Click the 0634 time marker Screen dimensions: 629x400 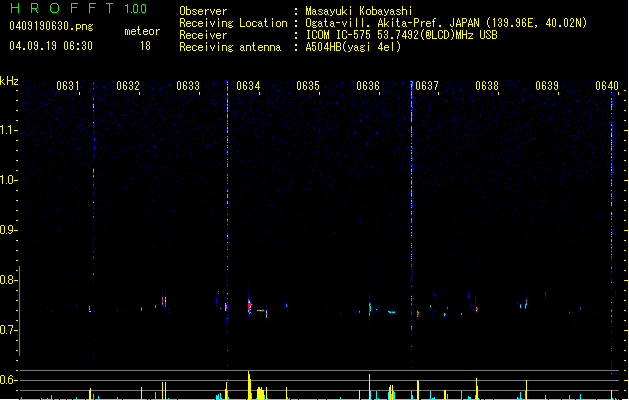click(248, 86)
